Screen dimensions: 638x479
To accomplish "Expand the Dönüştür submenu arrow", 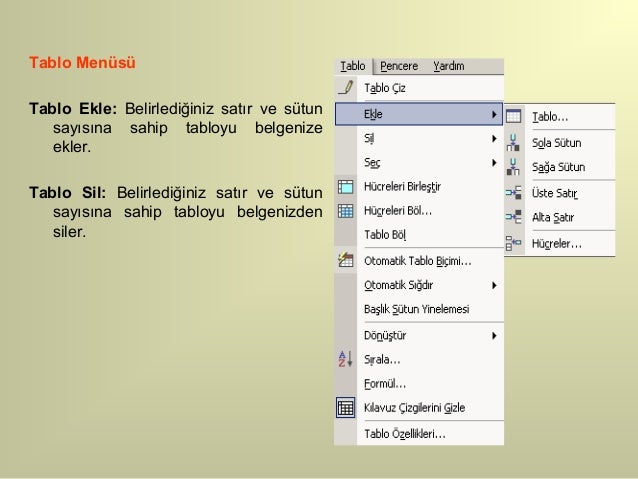I will pos(494,336).
